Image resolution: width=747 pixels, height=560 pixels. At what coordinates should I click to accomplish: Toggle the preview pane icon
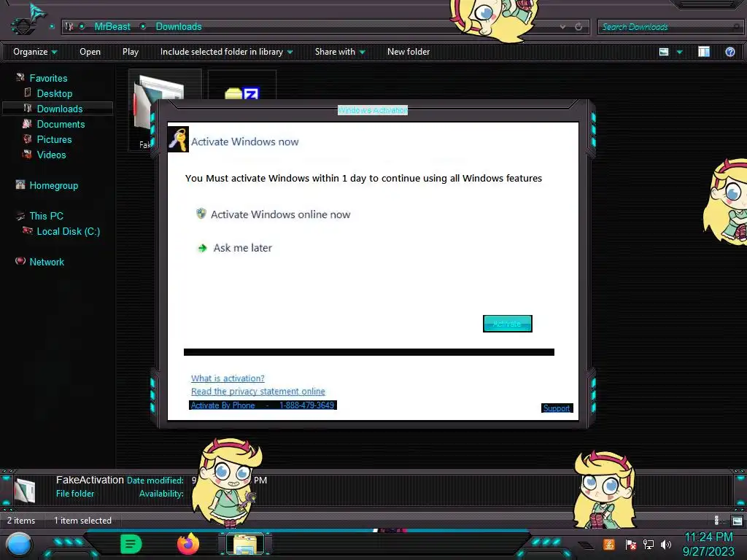[x=704, y=52]
